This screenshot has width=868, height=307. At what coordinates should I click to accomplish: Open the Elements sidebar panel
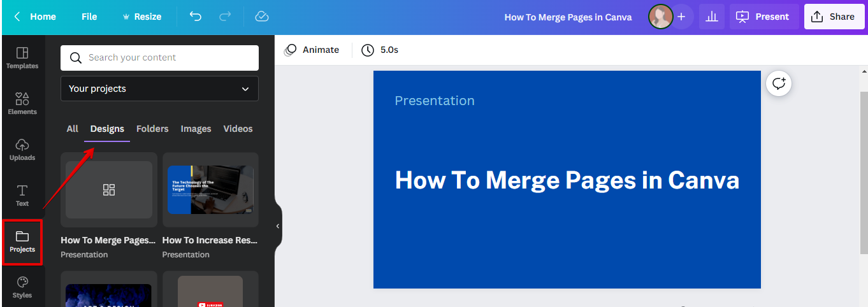tap(22, 104)
